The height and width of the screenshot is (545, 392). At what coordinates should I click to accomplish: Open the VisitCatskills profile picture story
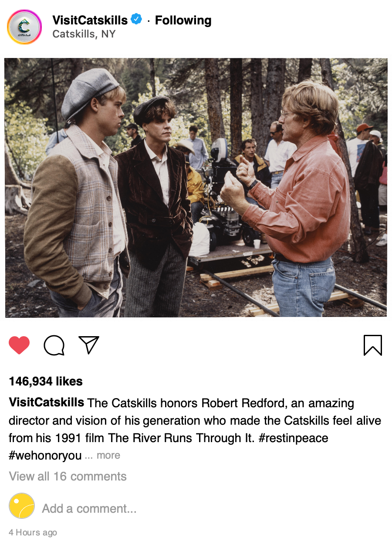pos(24,27)
